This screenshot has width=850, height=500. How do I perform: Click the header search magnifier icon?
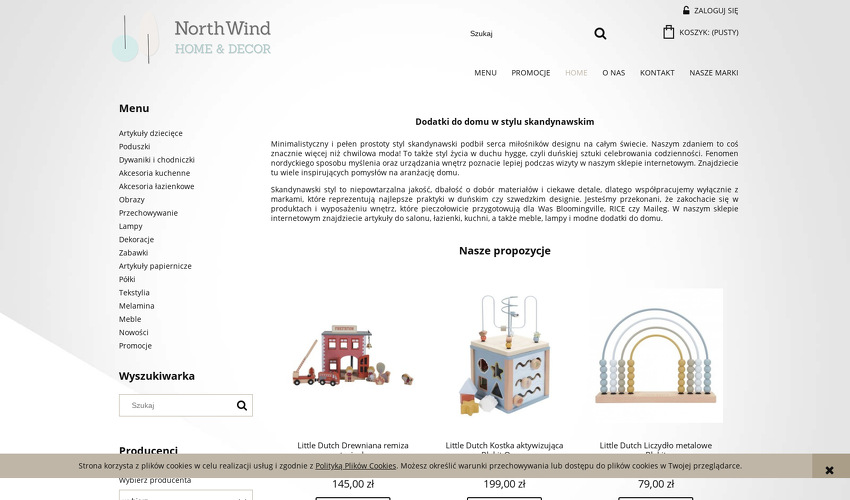[600, 34]
